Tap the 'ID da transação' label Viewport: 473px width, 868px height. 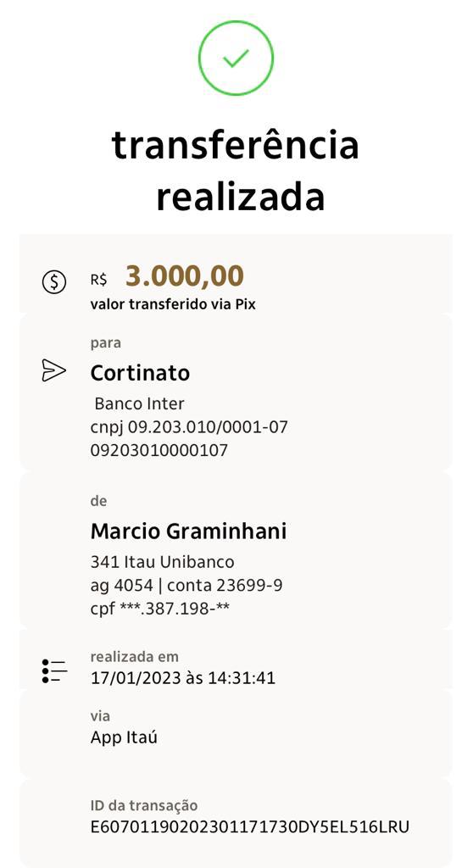[144, 805]
